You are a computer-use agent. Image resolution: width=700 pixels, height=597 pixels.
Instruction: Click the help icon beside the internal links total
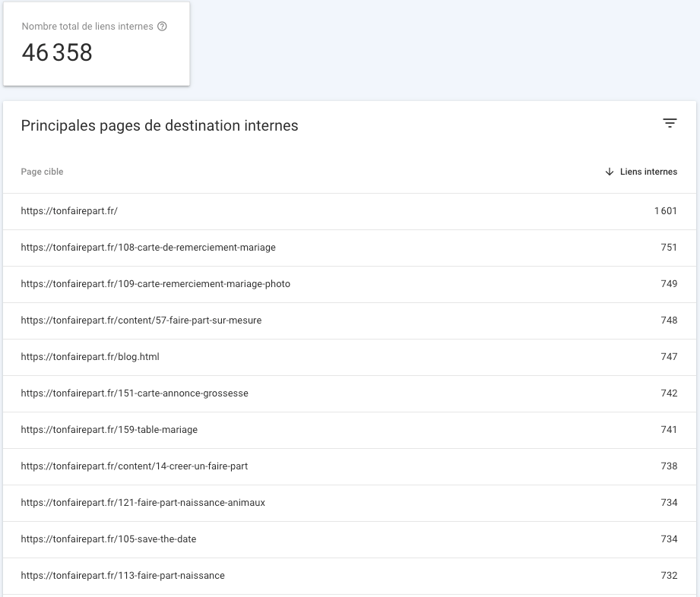[x=162, y=27]
